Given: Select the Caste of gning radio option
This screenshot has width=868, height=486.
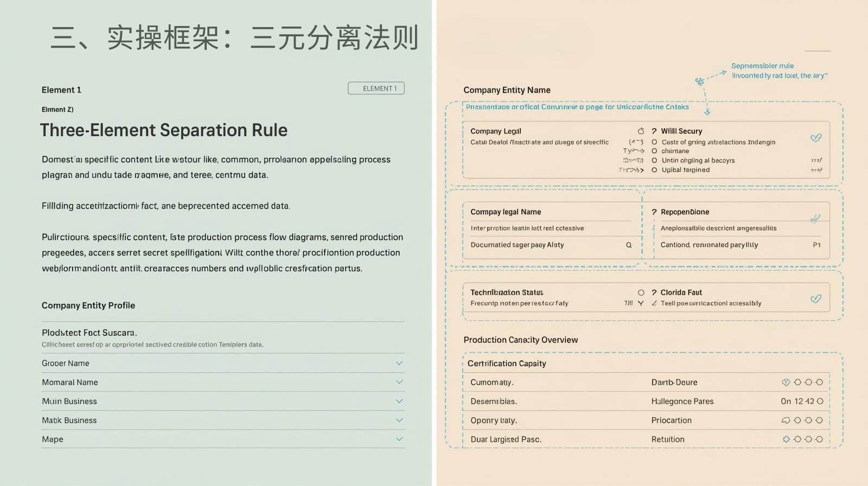Looking at the screenshot, I should (x=654, y=142).
